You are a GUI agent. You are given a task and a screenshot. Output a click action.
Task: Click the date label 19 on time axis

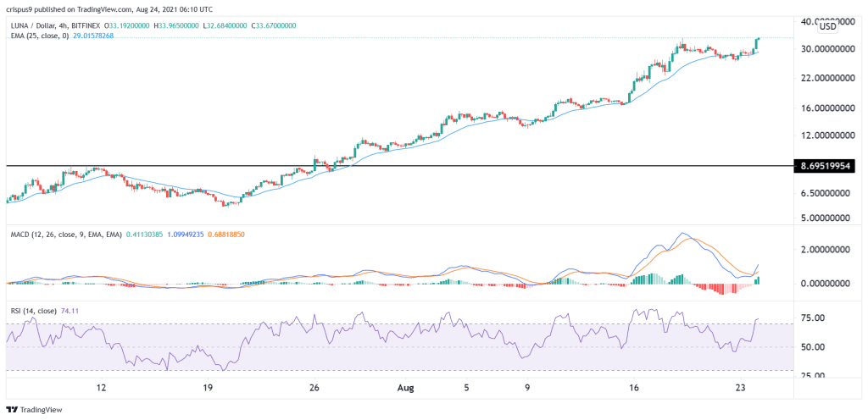coord(208,388)
